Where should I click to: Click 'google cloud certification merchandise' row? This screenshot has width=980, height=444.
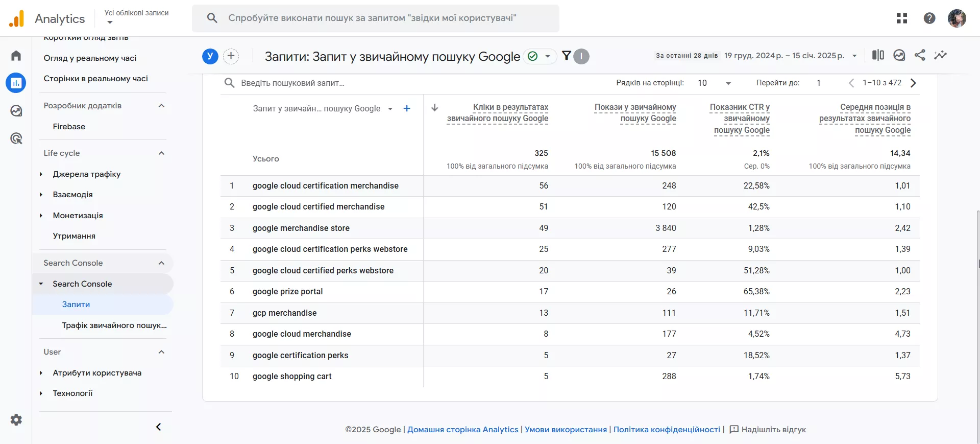click(570, 186)
